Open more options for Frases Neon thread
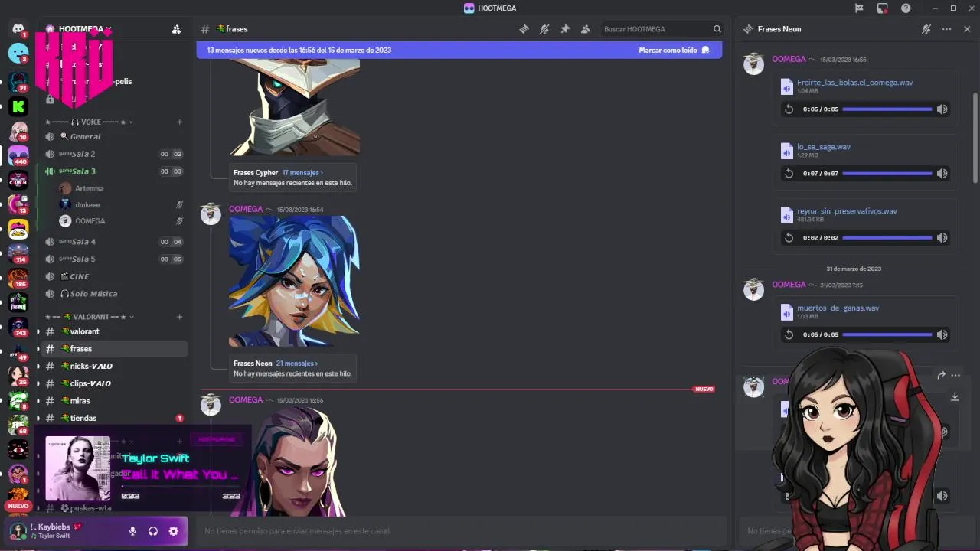The width and height of the screenshot is (980, 551). (x=947, y=29)
